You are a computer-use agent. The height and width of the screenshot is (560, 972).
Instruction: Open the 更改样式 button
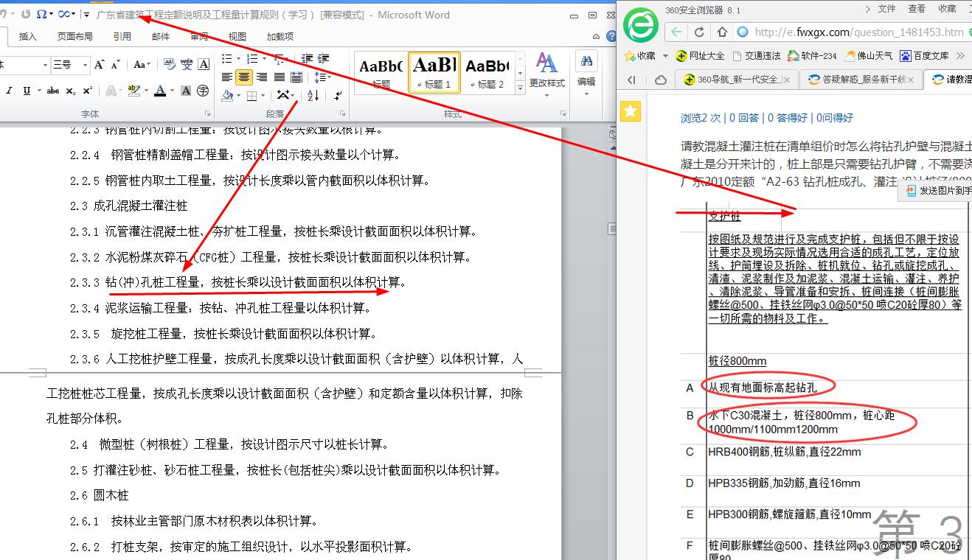546,74
